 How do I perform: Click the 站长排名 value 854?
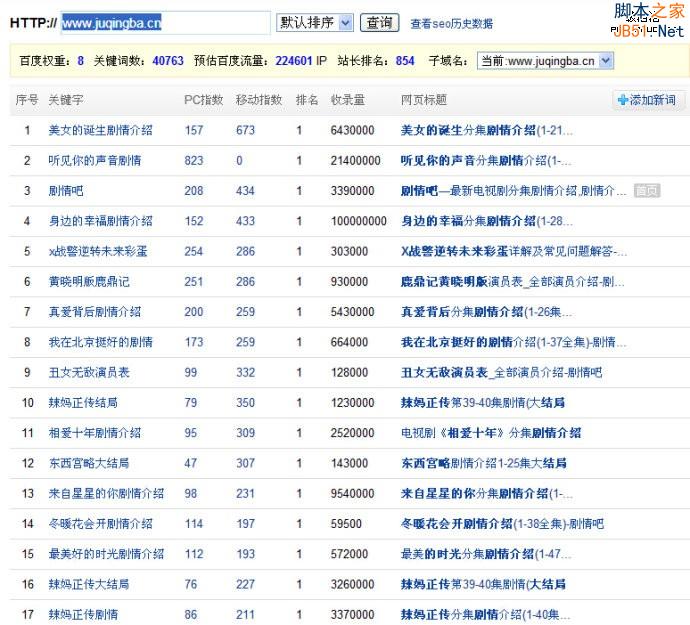(405, 61)
